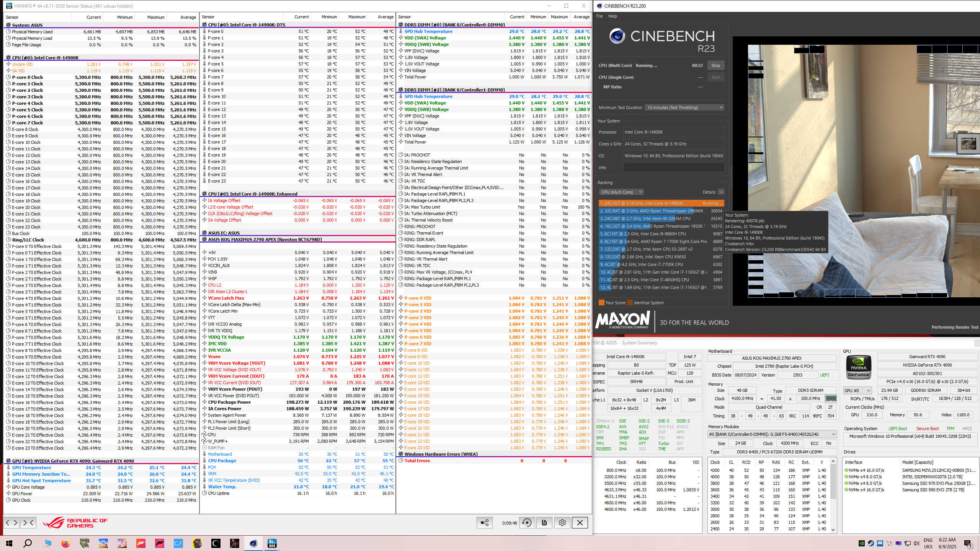The height and width of the screenshot is (551, 980).
Task: Click memory timings table scrollbar down arrow
Action: tap(833, 530)
